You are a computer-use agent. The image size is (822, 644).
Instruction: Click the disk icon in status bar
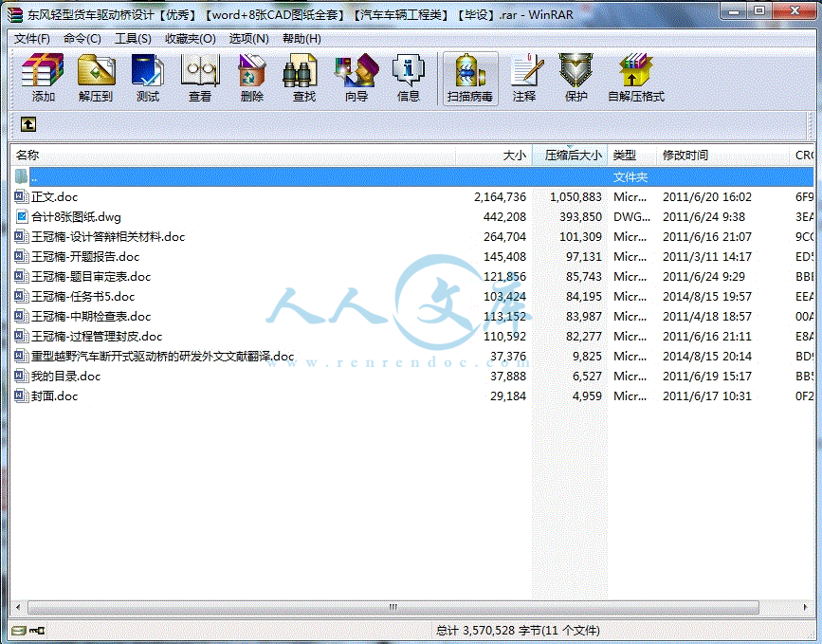coord(18,630)
